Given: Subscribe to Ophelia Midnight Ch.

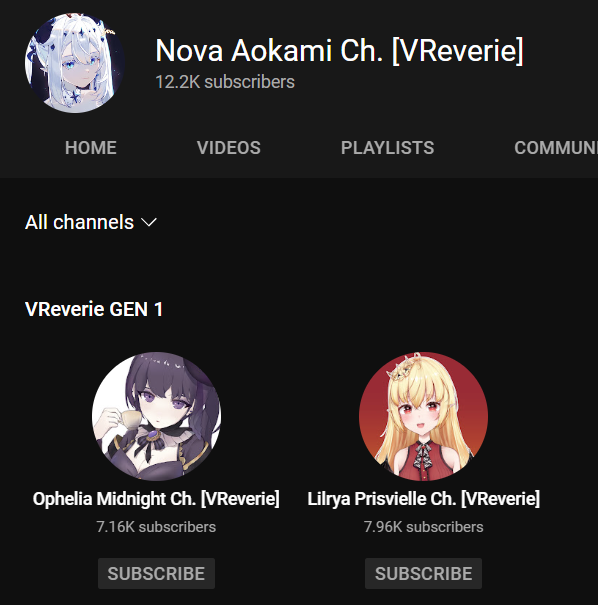Looking at the screenshot, I should (x=156, y=573).
